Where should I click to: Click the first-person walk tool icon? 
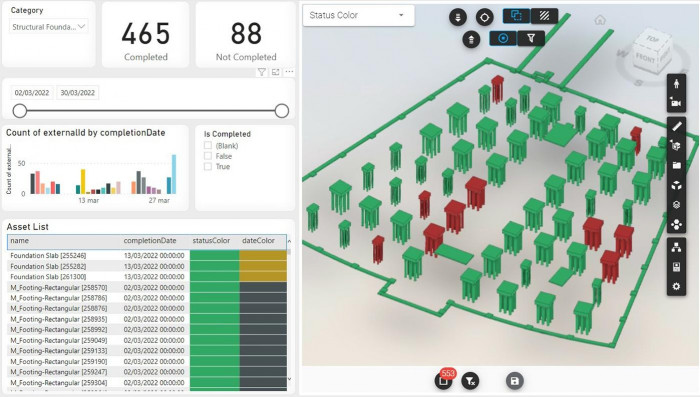point(676,83)
